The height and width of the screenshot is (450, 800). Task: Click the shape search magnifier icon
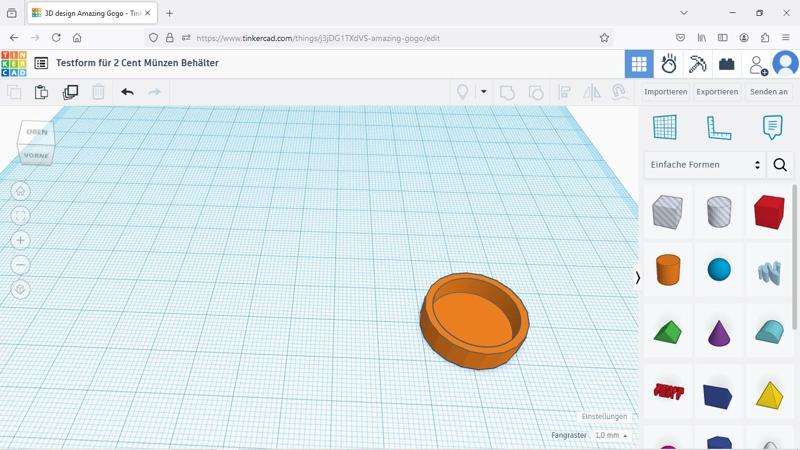[780, 165]
